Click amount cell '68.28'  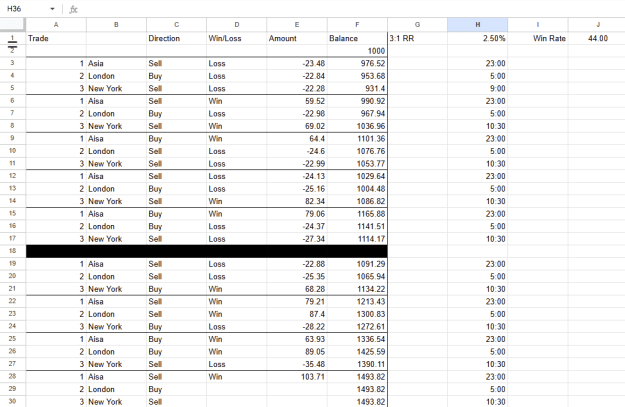tap(297, 289)
